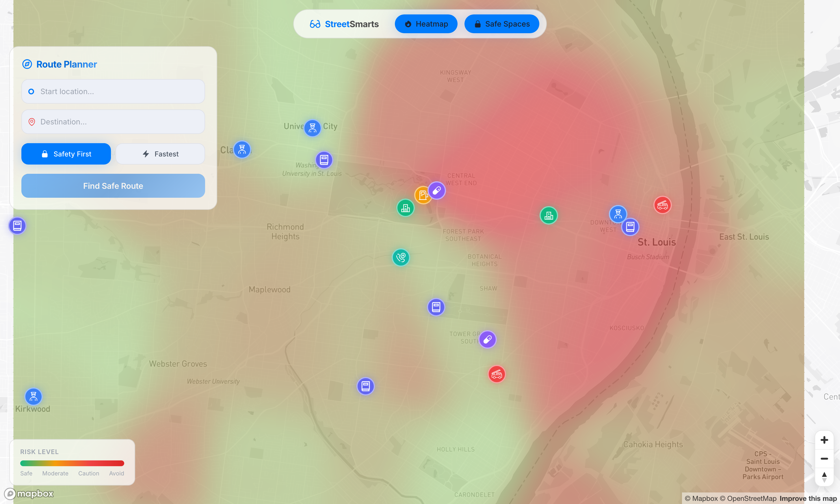Switch to the Fastest route mode
This screenshot has height=504, width=840.
(x=160, y=154)
